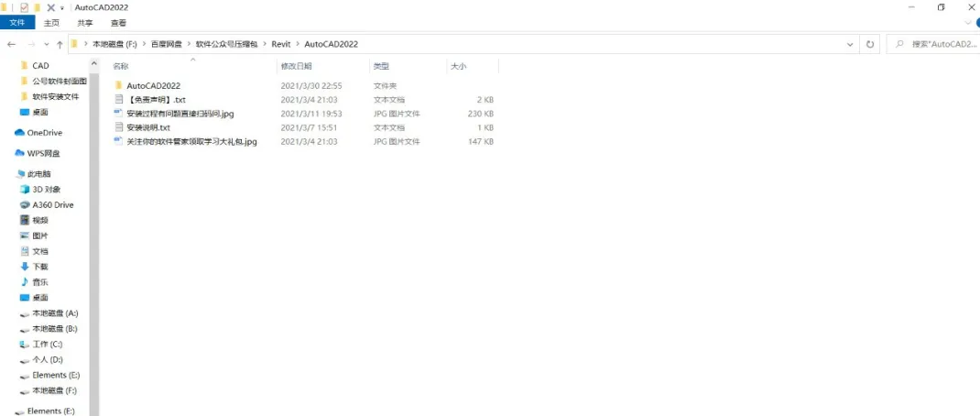Select the AutoCAD2022 folder icon
The width and height of the screenshot is (980, 416).
point(118,86)
